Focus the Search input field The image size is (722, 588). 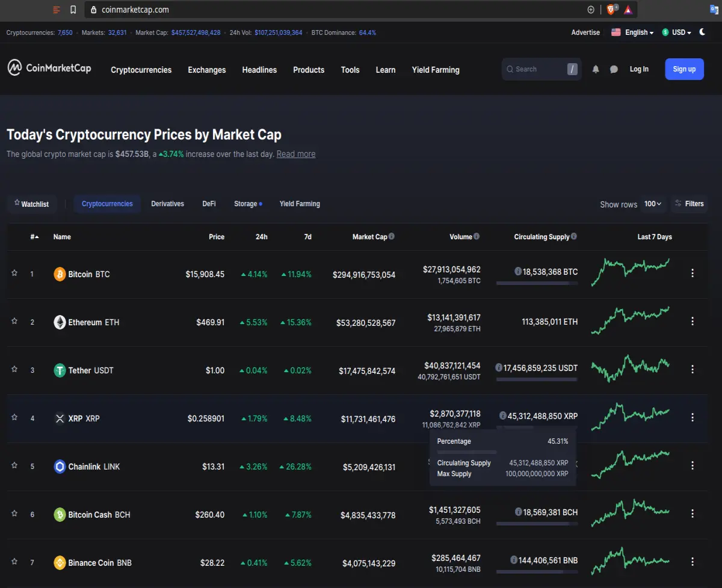point(541,69)
